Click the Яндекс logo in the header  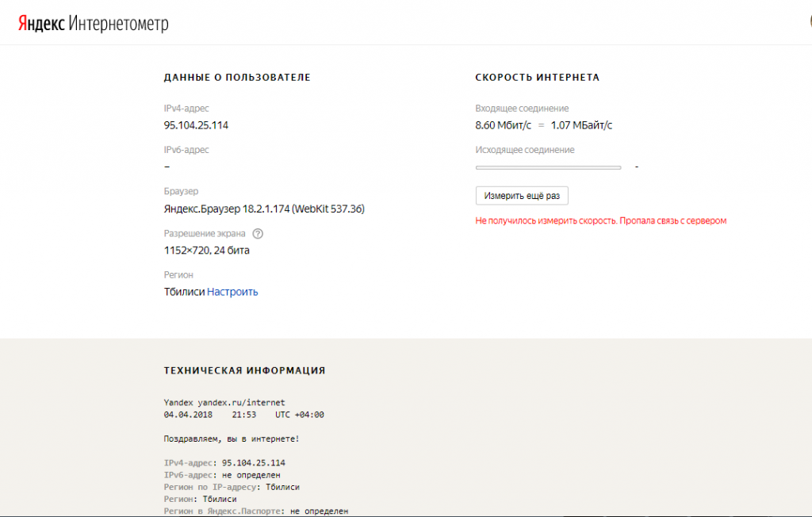[x=42, y=23]
